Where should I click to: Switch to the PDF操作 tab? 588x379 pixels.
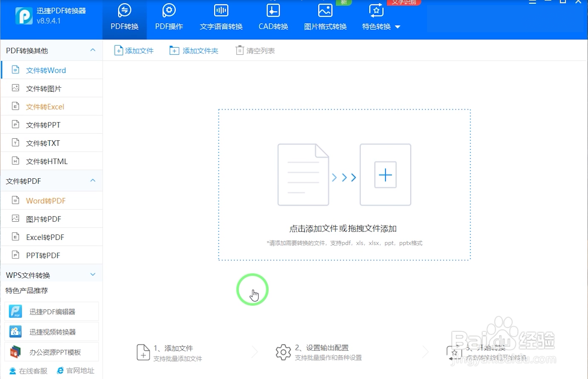coord(169,18)
